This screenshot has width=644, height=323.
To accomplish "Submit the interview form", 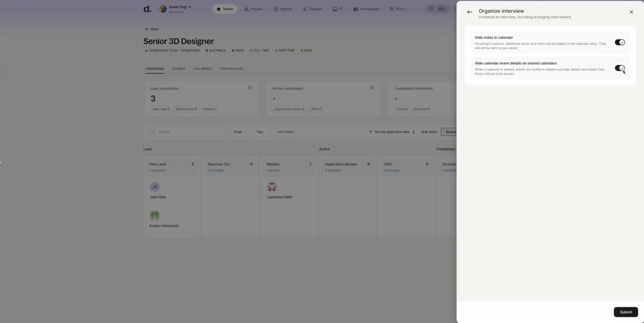I will click(626, 312).
